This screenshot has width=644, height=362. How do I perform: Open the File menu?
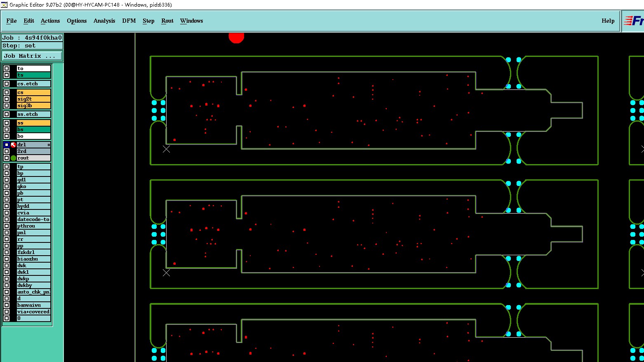(x=12, y=21)
